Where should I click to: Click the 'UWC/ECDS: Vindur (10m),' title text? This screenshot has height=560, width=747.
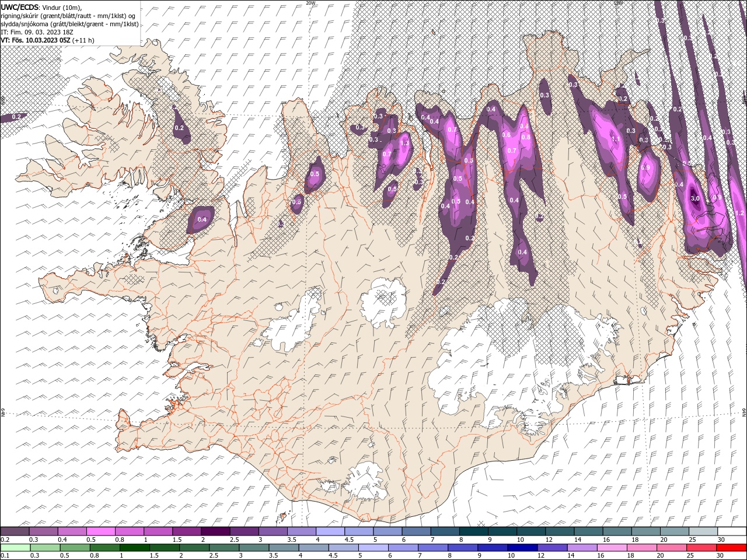[41, 7]
